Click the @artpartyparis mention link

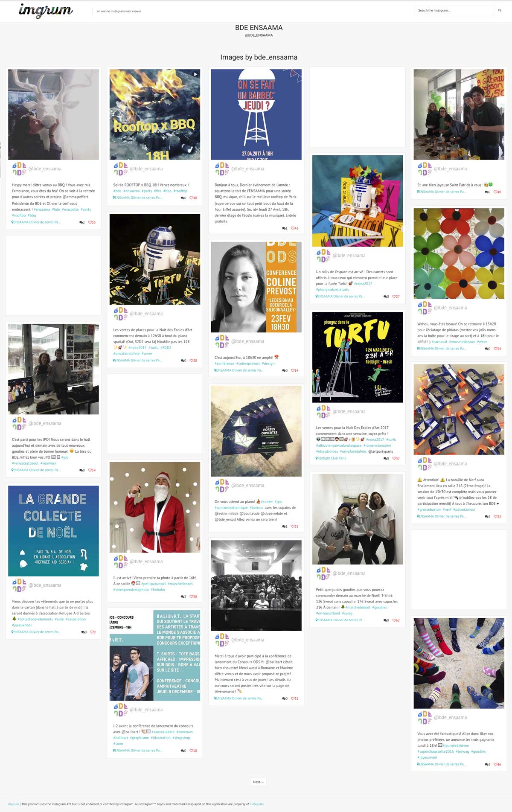[381, 451]
